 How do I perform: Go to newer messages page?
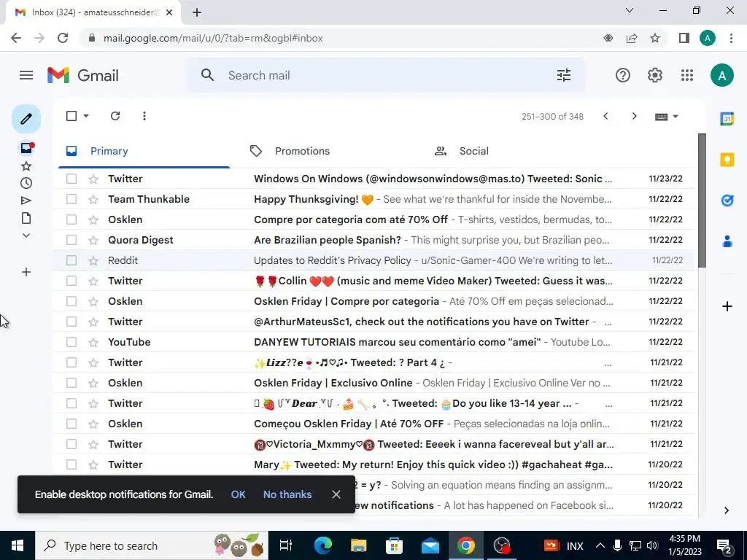[605, 116]
